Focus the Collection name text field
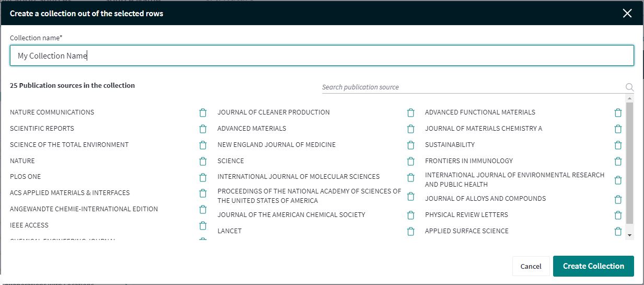 click(x=322, y=55)
